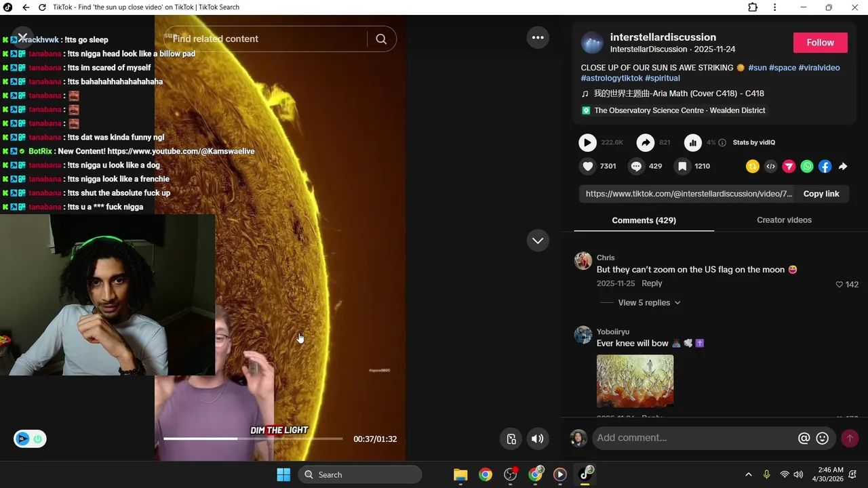Select the Comments (429) tab
This screenshot has height=488, width=868.
tap(644, 220)
